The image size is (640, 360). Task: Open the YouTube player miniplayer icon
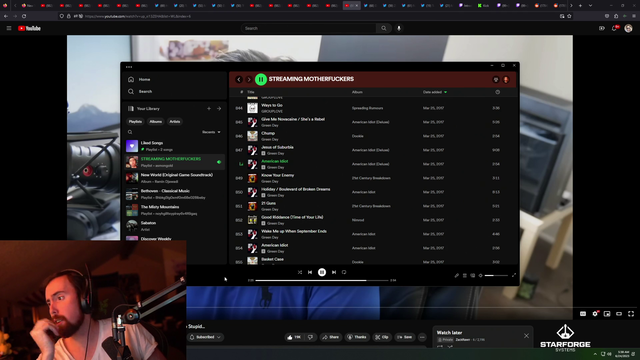[607, 313]
